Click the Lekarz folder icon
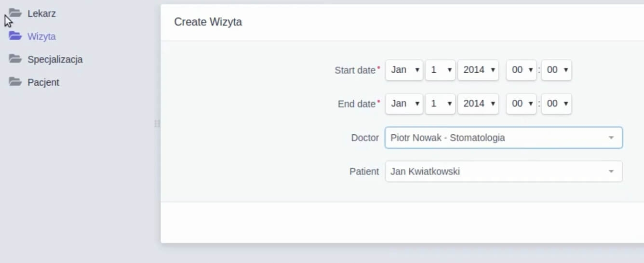Image resolution: width=644 pixels, height=263 pixels. click(15, 13)
